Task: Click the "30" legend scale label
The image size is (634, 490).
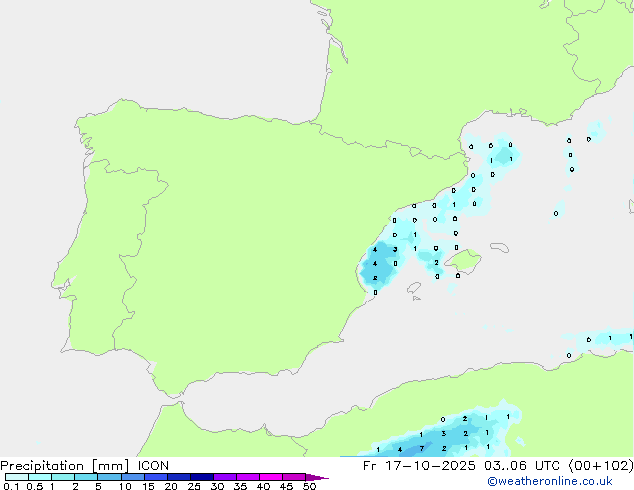Action: (x=217, y=486)
